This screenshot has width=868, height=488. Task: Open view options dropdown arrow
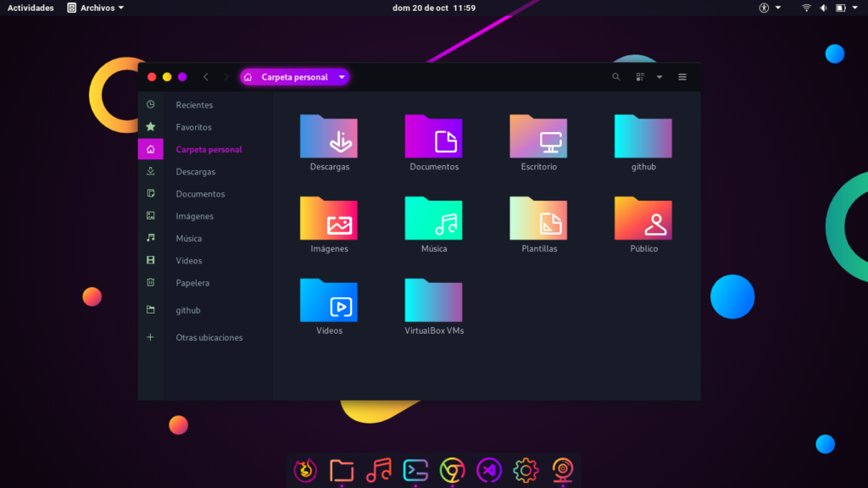click(659, 77)
